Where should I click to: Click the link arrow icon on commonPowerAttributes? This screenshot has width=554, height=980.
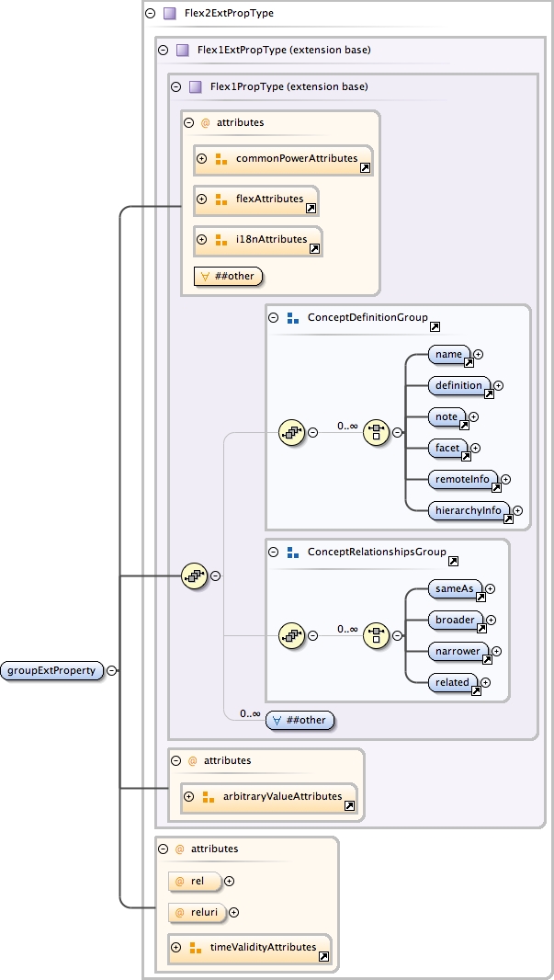(x=365, y=168)
